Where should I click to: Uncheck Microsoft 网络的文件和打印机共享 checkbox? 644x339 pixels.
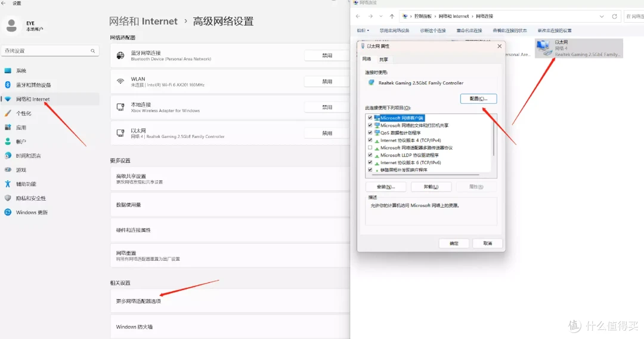pos(370,125)
